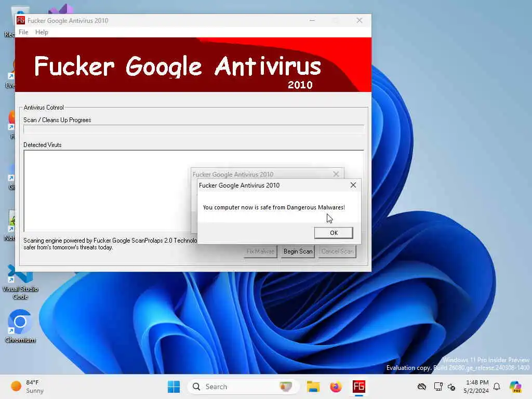Viewport: 532px width, 399px height.
Task: Close the Fucker Google Antivirus main window
Action: [360, 20]
